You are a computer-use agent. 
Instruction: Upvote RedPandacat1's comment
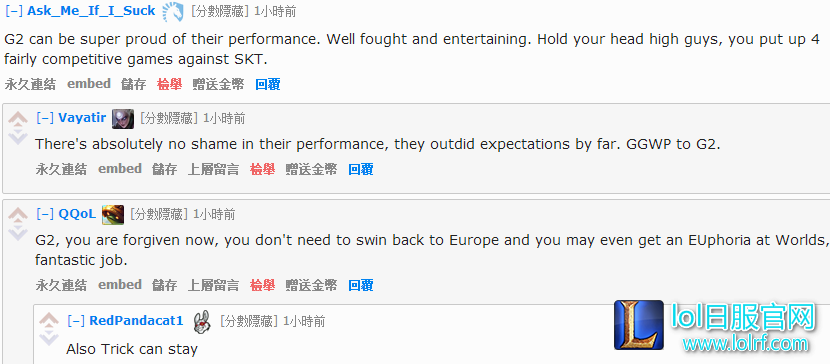pyautogui.click(x=49, y=321)
